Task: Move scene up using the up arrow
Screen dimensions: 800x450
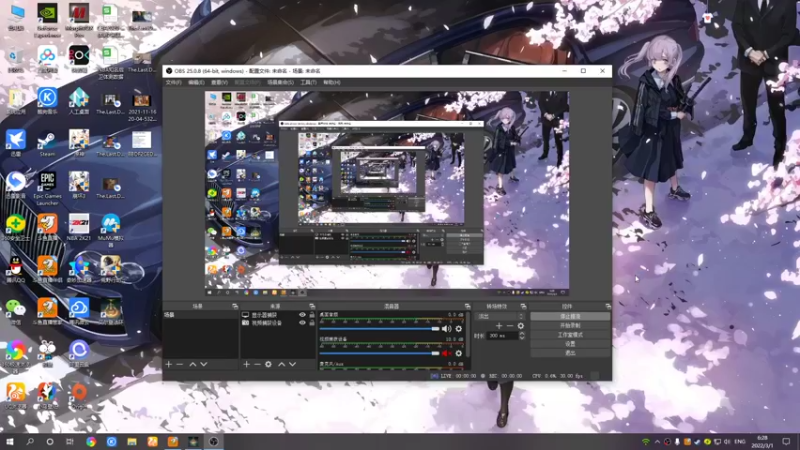Action: point(192,364)
